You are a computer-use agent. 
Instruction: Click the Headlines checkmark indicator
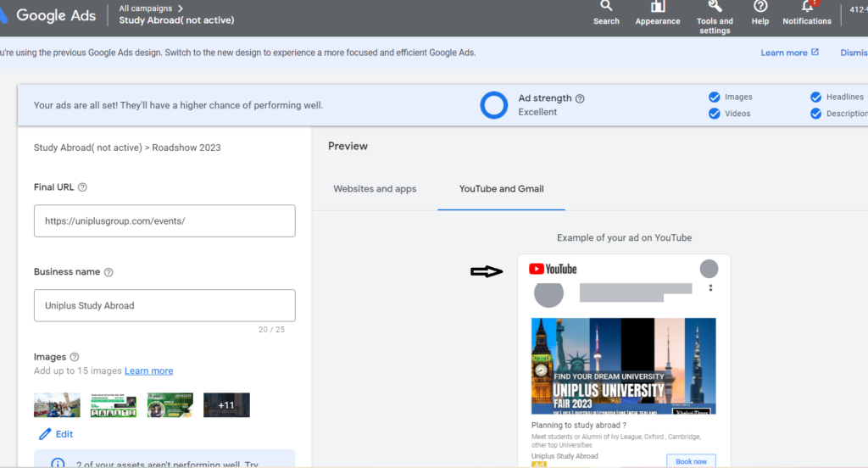pyautogui.click(x=815, y=97)
